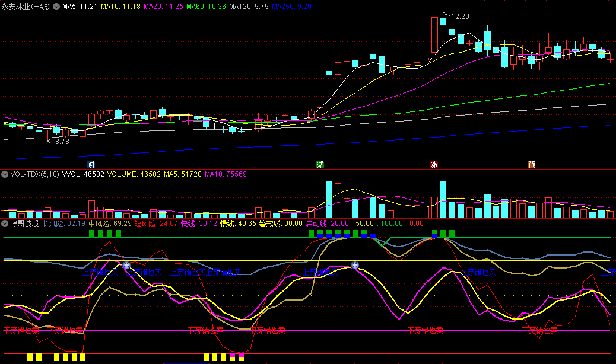Expand the dropdown beside 永安林业(日线)

point(56,7)
